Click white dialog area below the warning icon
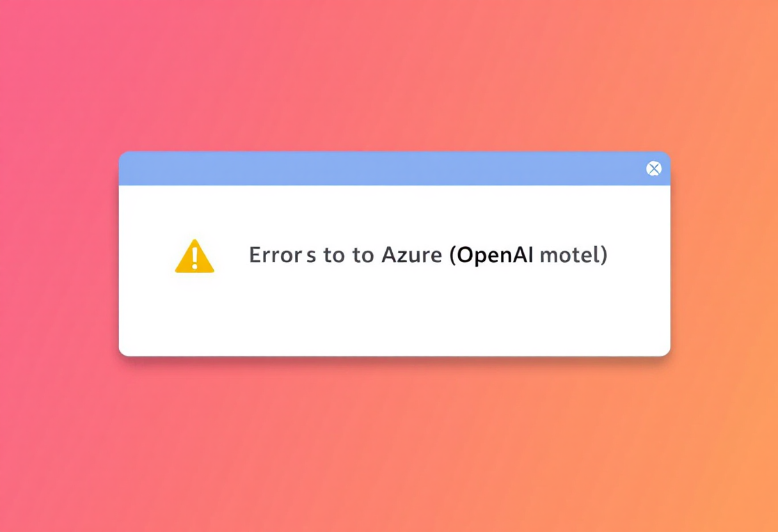778x532 pixels. 194,313
